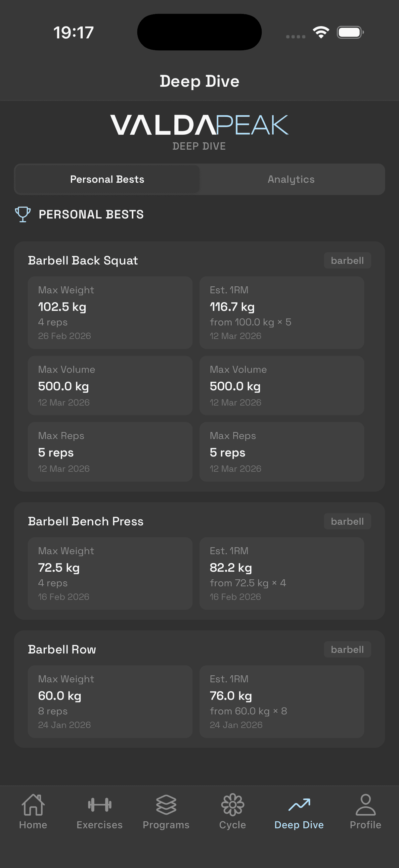Switch to the Personal Bests tab
The image size is (399, 868).
107,179
